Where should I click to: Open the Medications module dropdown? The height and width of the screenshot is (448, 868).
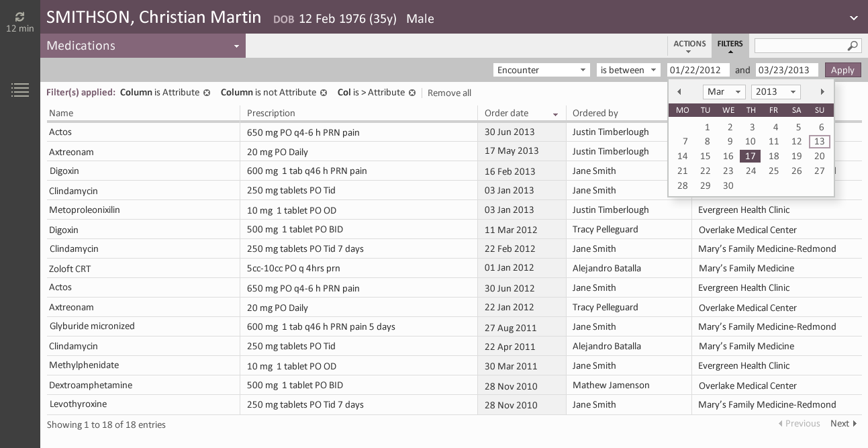[236, 46]
